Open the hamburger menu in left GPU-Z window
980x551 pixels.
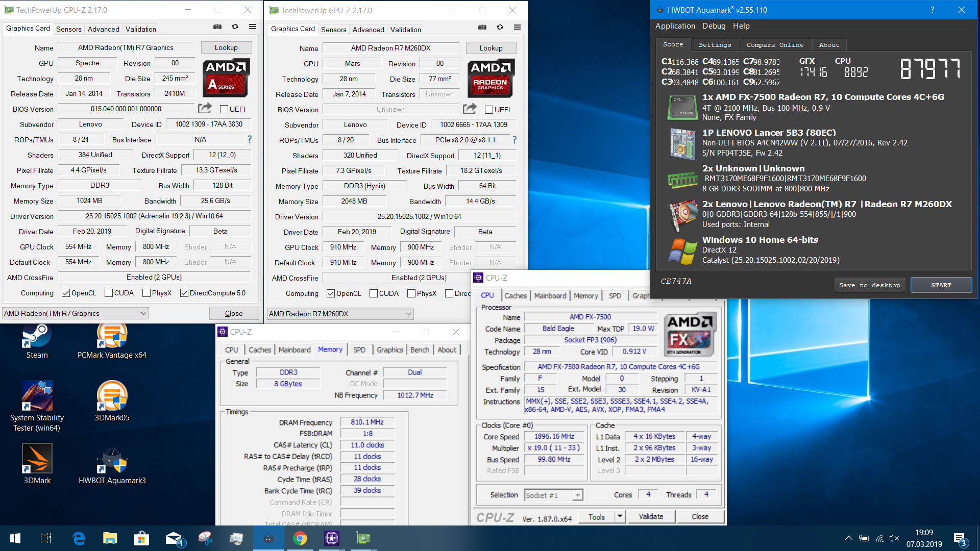pyautogui.click(x=252, y=27)
